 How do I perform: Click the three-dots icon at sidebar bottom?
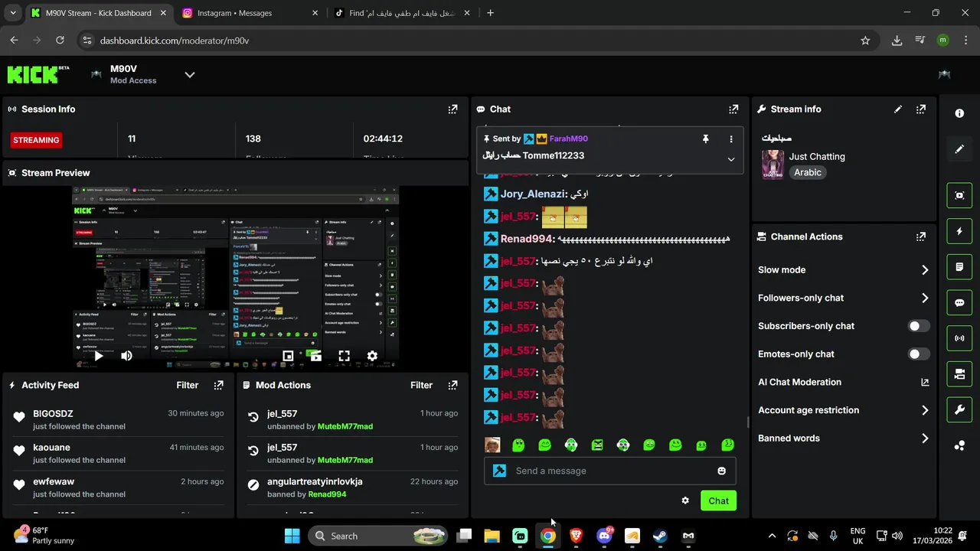coord(959,445)
